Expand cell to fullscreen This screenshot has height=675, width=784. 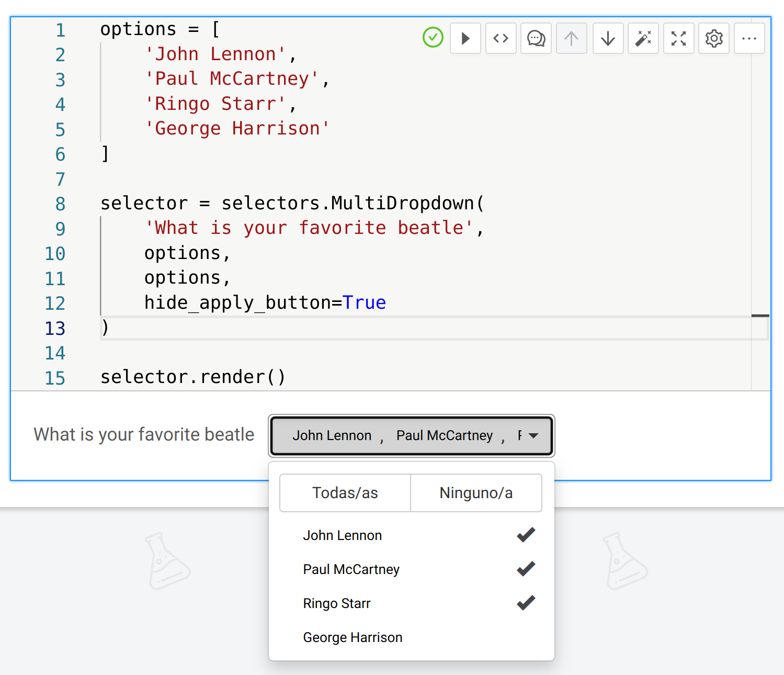pos(678,38)
